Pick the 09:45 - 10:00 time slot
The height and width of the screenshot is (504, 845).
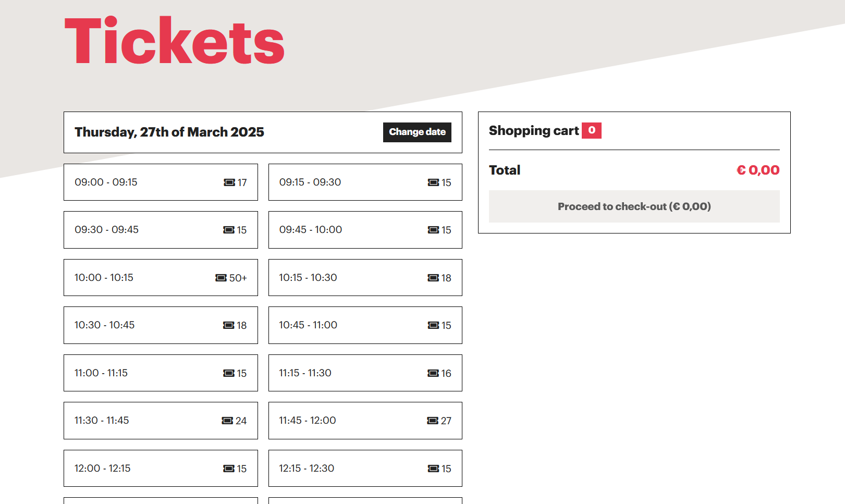(x=365, y=230)
